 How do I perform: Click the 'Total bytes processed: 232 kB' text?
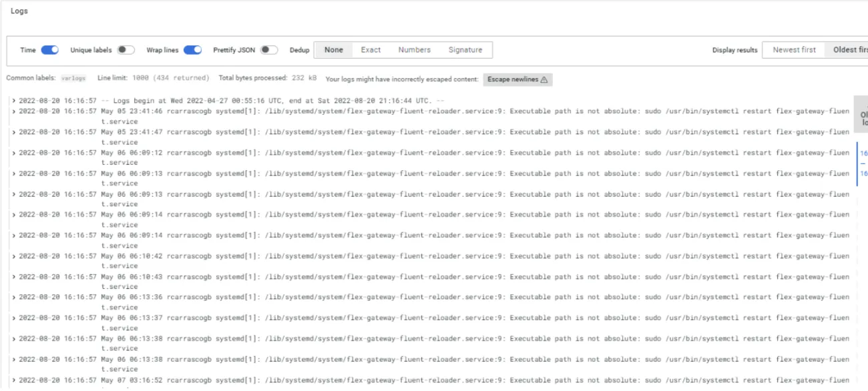(x=268, y=79)
